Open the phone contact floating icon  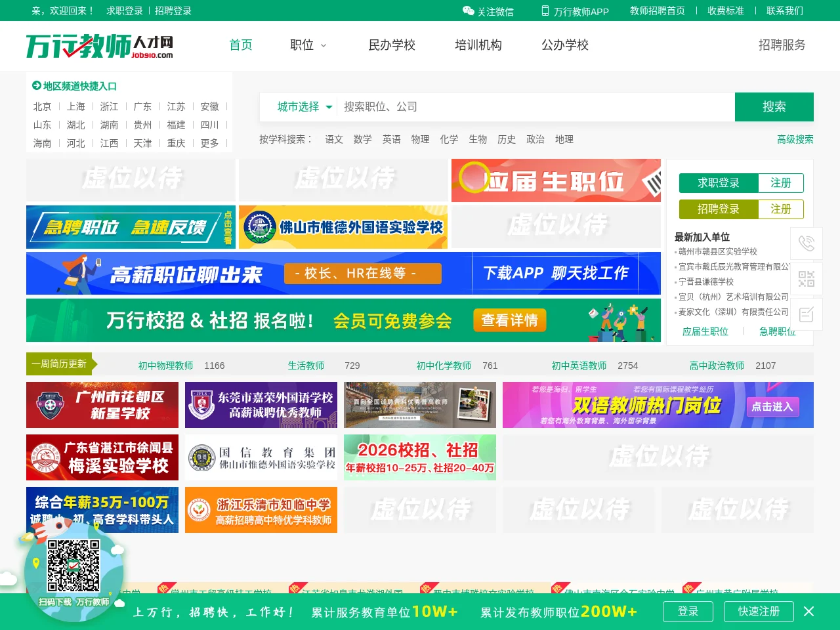(807, 243)
